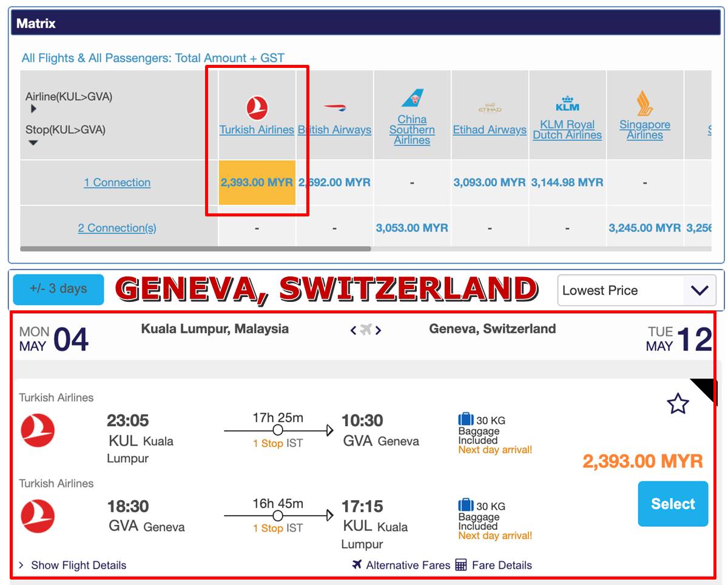The image size is (728, 585).
Task: Click the +/- 3 days button
Action: pyautogui.click(x=58, y=289)
